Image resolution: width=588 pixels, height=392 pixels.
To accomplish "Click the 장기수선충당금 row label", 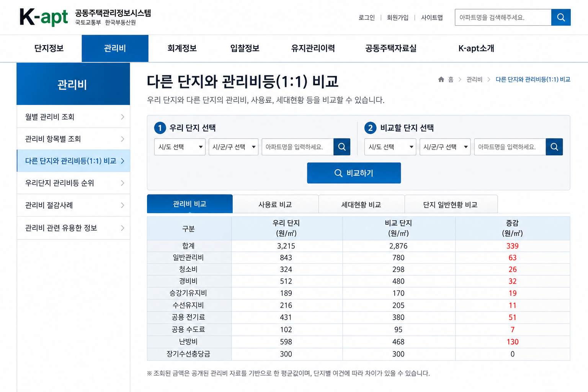I will point(188,354).
